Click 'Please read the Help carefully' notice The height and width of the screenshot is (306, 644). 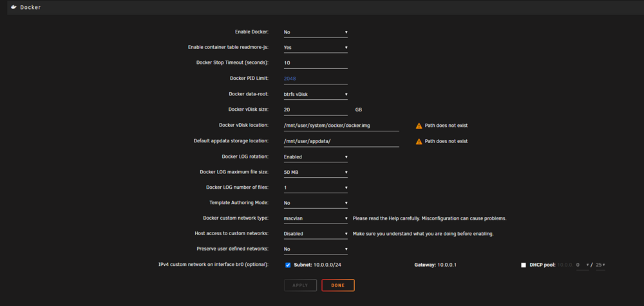[430, 218]
